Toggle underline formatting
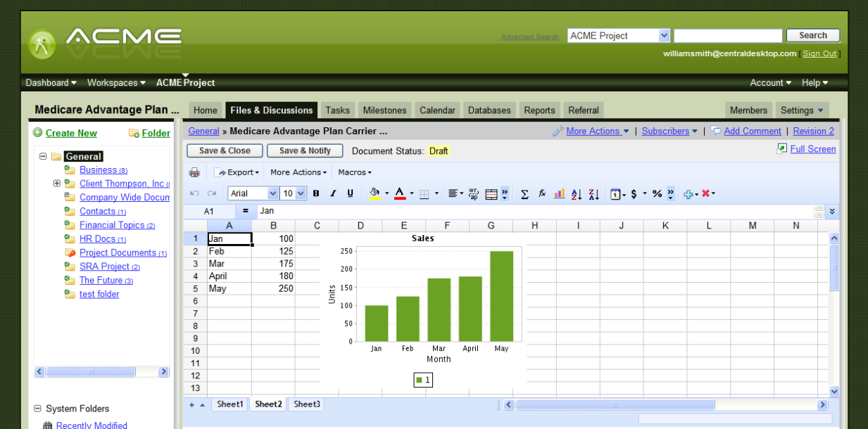The width and height of the screenshot is (868, 429). (350, 193)
